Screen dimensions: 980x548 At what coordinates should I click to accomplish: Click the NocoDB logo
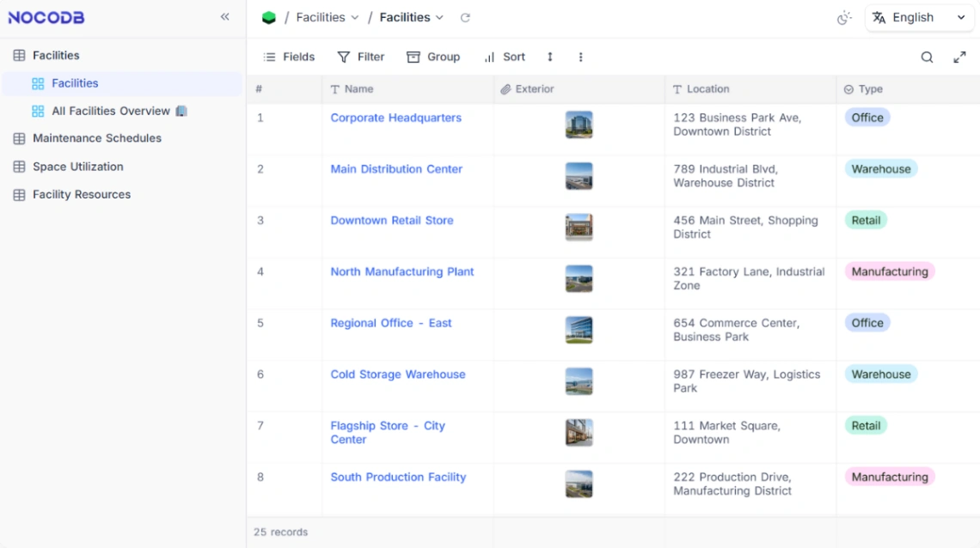click(46, 16)
